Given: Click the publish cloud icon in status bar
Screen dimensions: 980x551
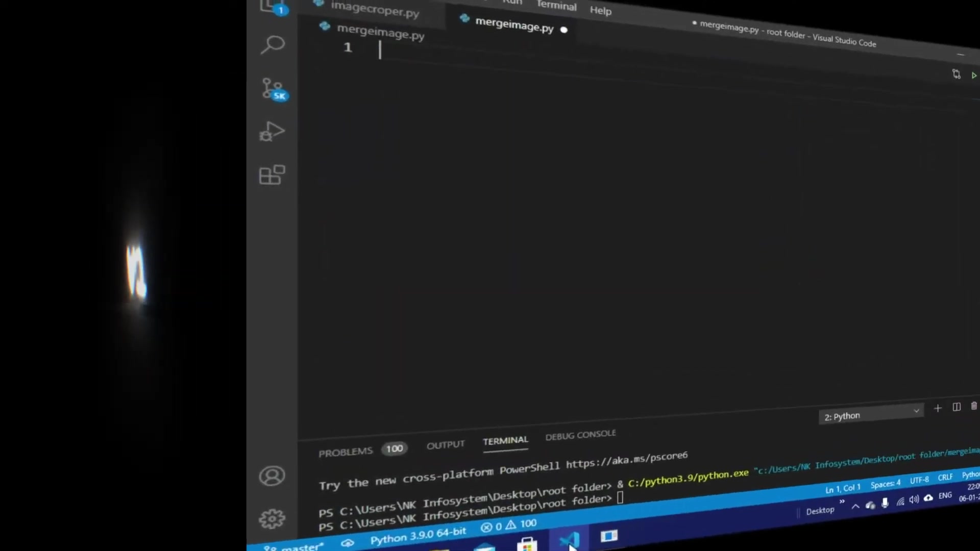Looking at the screenshot, I should 348,543.
